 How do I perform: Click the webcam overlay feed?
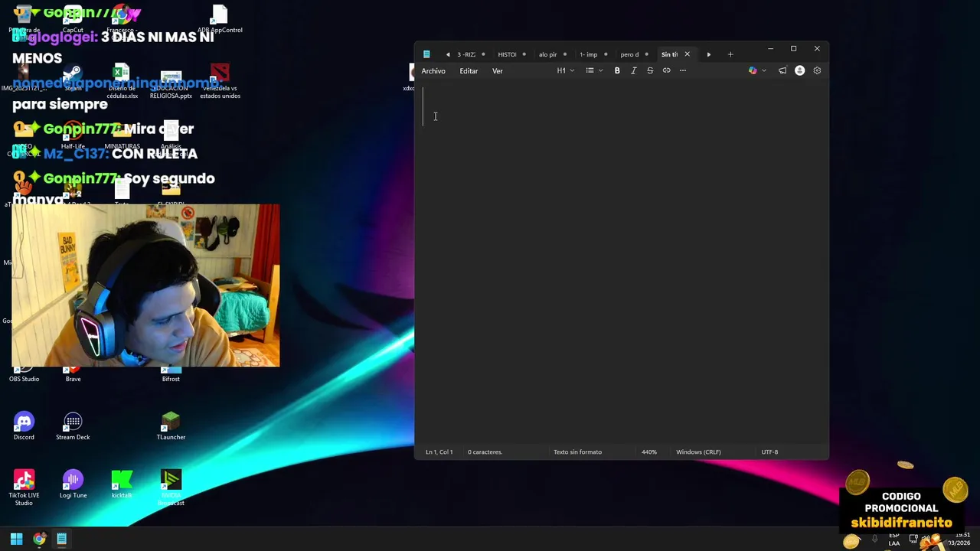point(145,285)
